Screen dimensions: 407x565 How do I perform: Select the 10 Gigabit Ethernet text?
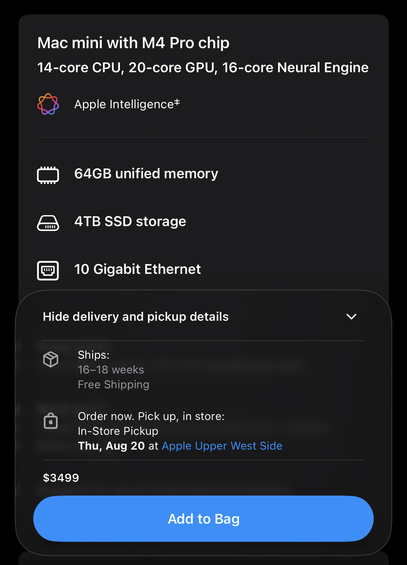click(138, 269)
